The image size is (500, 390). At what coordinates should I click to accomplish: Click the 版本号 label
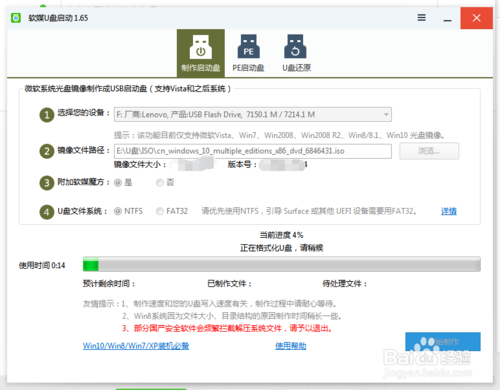[x=242, y=164]
